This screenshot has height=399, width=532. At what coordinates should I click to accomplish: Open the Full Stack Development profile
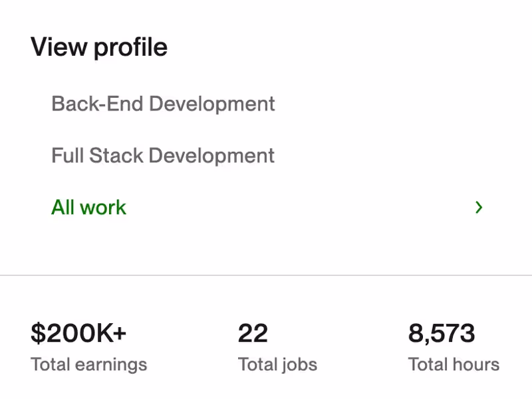163,156
